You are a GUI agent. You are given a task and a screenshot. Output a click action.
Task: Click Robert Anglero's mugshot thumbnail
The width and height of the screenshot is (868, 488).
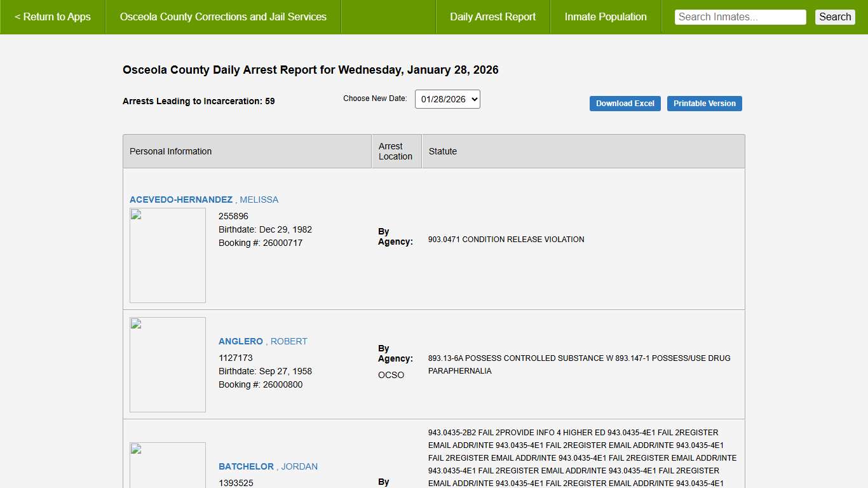point(168,364)
